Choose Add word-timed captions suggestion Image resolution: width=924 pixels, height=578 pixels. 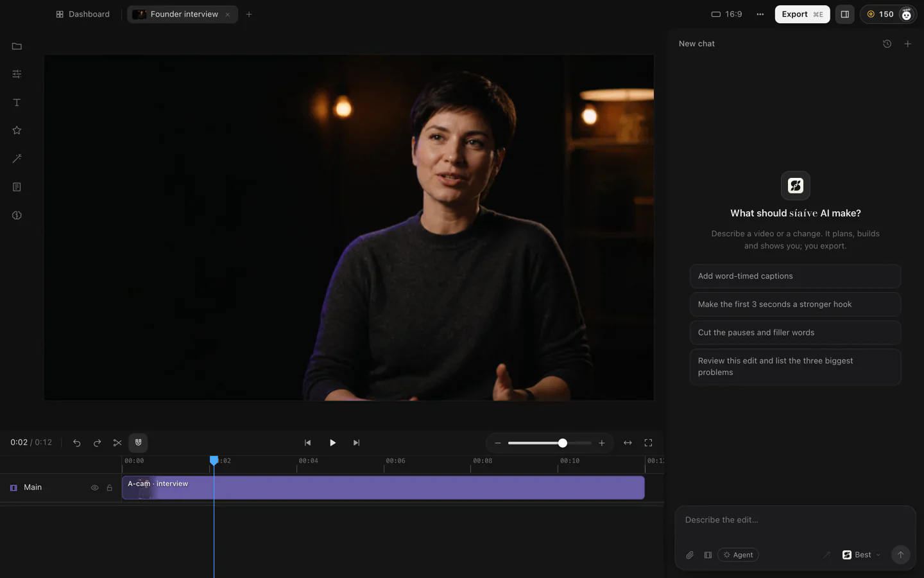[x=795, y=276]
